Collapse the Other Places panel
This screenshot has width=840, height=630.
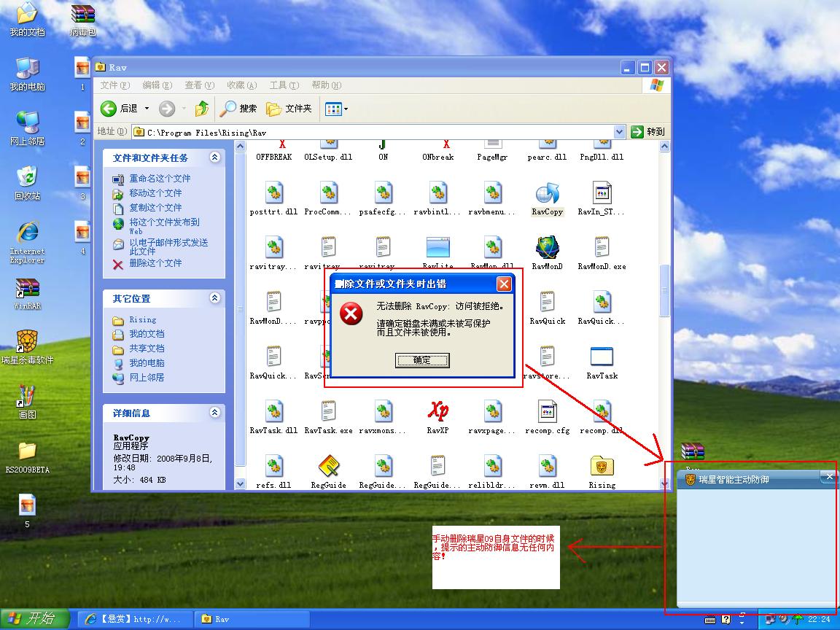(x=215, y=298)
